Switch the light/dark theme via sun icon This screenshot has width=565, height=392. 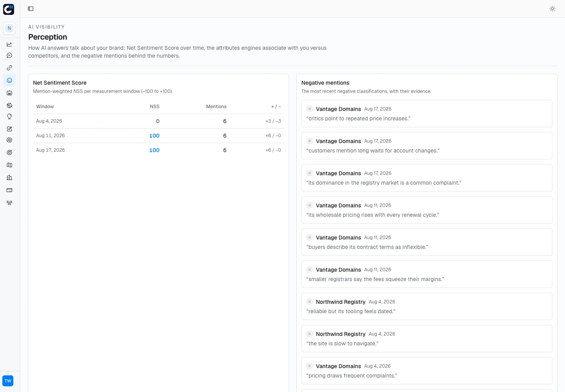(x=552, y=9)
